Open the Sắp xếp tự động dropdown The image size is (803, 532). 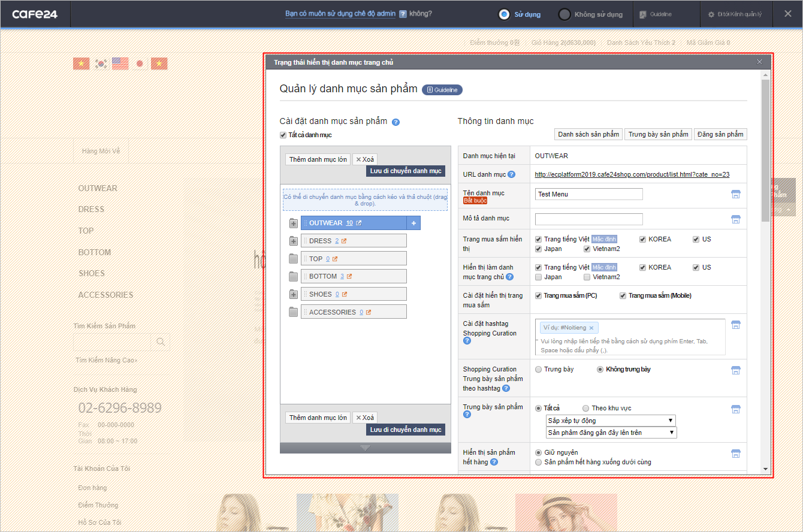pyautogui.click(x=611, y=421)
